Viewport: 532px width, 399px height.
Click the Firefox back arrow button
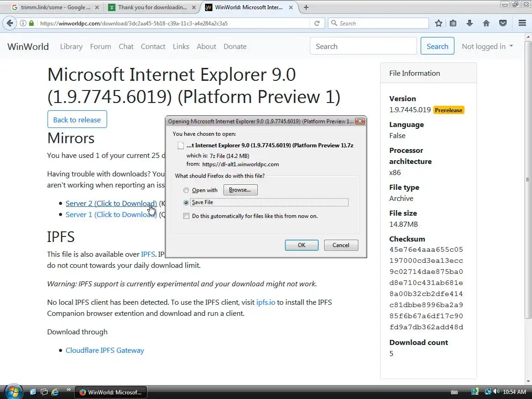tap(10, 23)
